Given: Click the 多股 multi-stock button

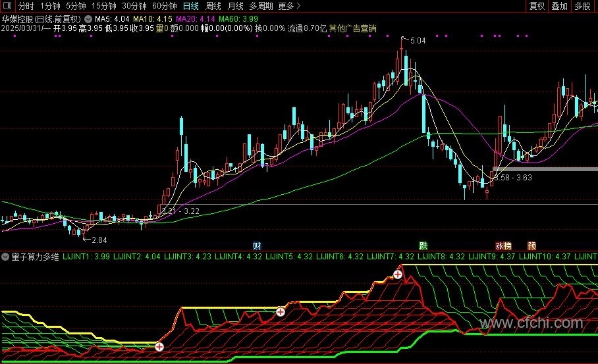Looking at the screenshot, I should [x=582, y=6].
